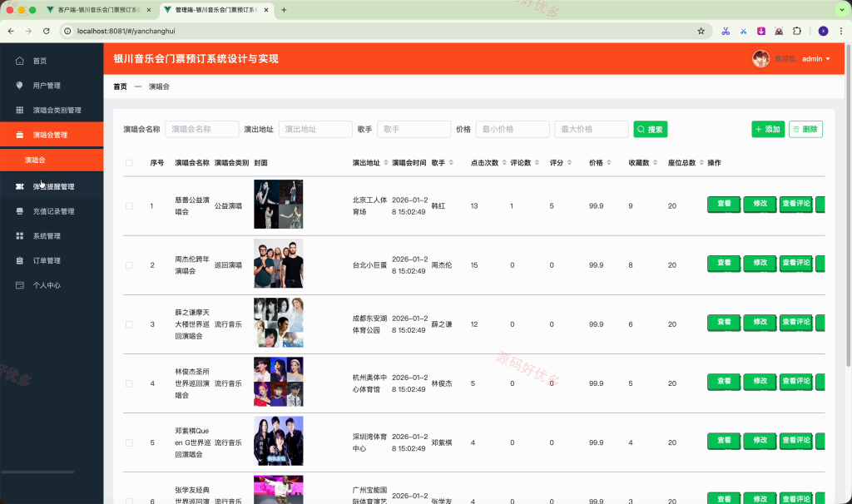Open the browser extensions puzzle icon
This screenshot has width=852, height=504.
click(x=797, y=31)
